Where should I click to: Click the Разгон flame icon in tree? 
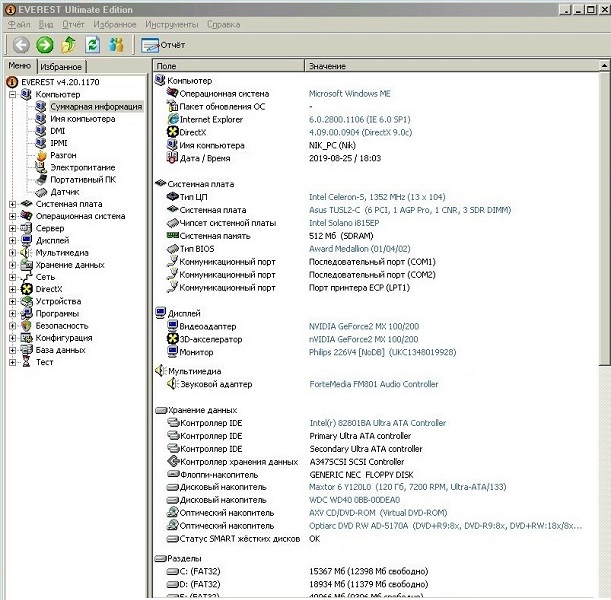point(41,155)
